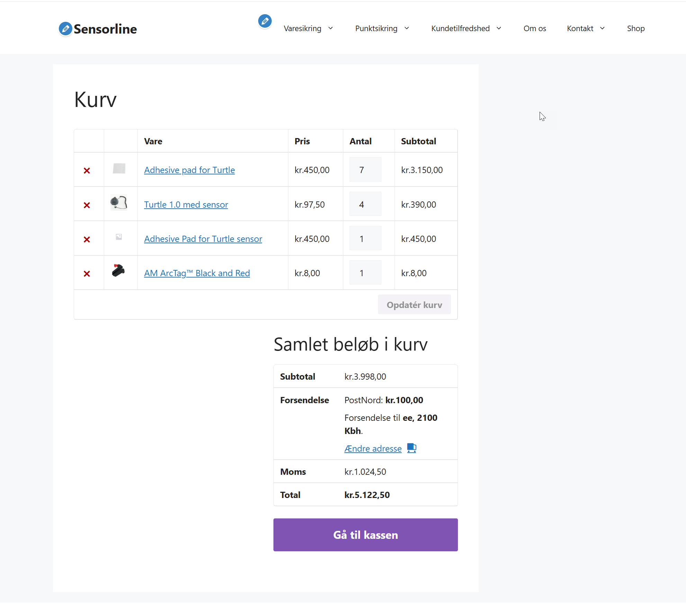Select the cart total kr.5.122,50
This screenshot has width=686, height=616.
click(367, 495)
